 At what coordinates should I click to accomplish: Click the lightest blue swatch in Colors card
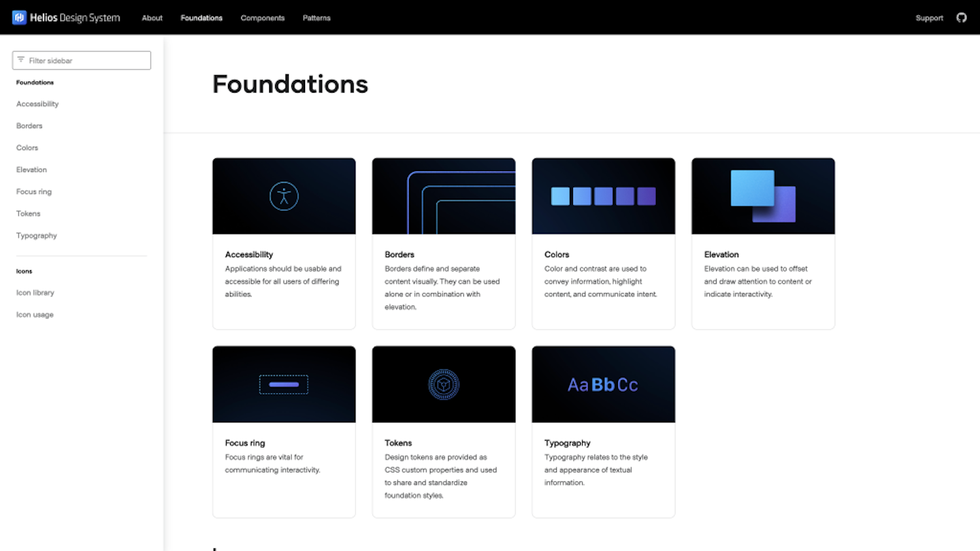(x=560, y=196)
